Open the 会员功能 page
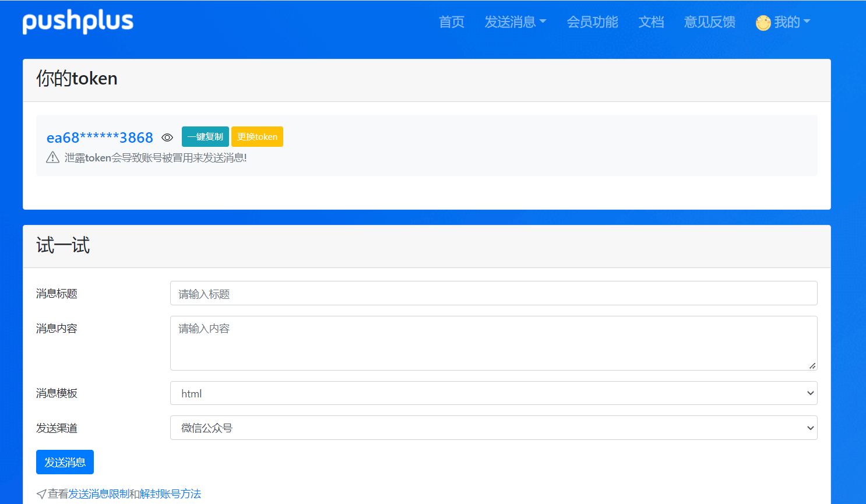The width and height of the screenshot is (866, 504). coord(593,22)
